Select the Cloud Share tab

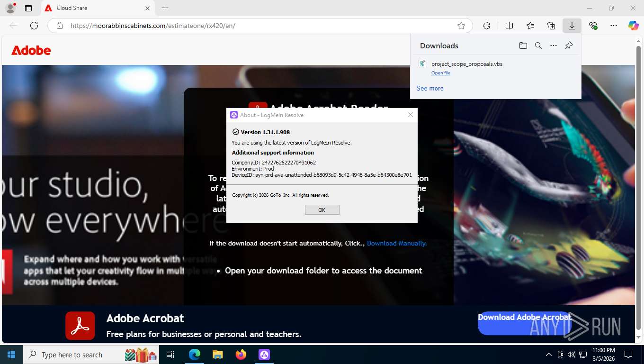click(97, 8)
